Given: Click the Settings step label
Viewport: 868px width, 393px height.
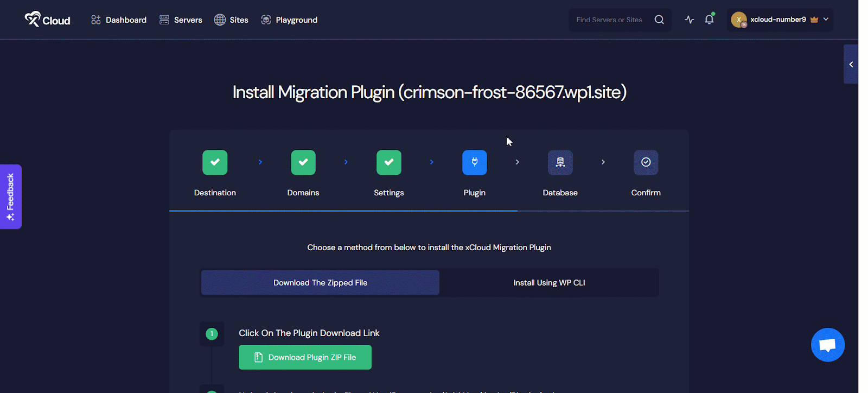Looking at the screenshot, I should point(389,193).
